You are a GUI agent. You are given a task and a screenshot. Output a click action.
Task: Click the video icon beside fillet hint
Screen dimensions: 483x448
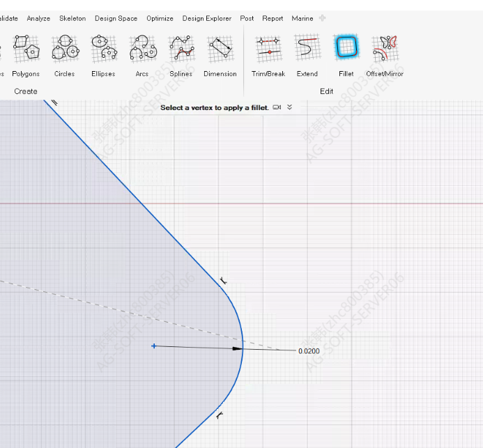(x=277, y=107)
